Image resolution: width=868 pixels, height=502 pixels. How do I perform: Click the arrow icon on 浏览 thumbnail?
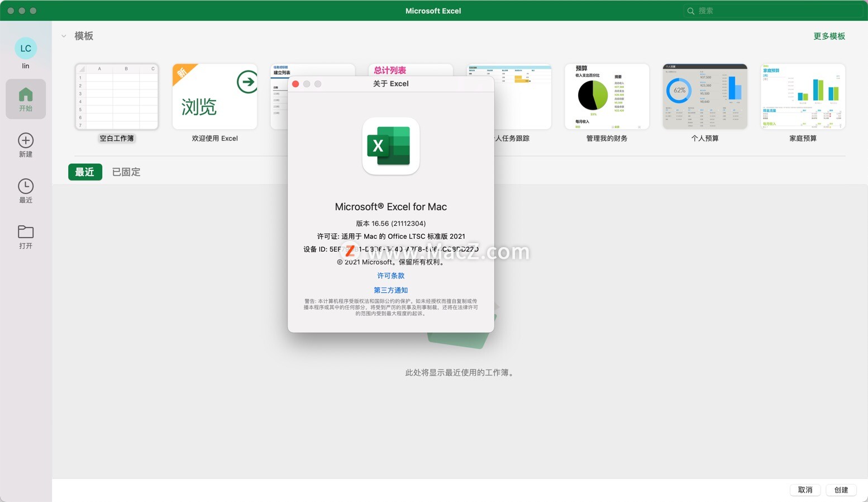(x=247, y=82)
